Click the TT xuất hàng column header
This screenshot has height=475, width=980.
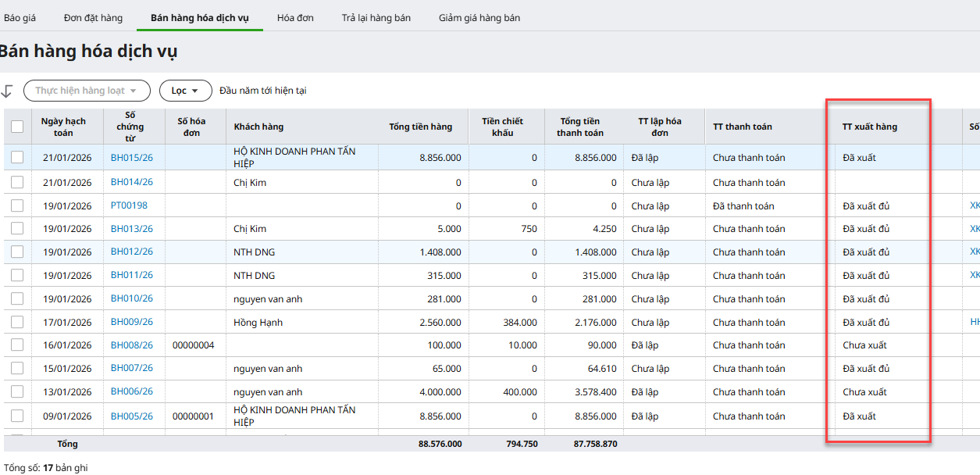(x=869, y=127)
